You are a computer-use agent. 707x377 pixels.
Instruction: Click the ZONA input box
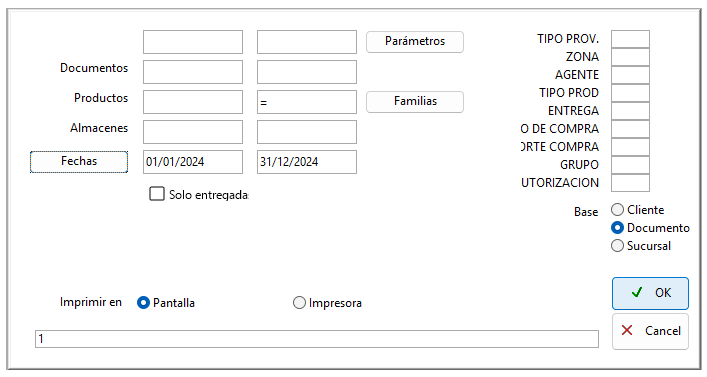tap(630, 57)
